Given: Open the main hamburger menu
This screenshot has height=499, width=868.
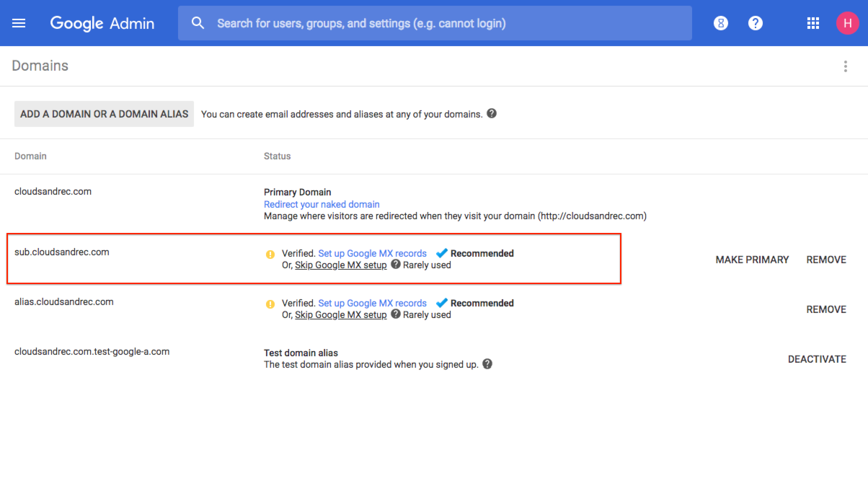Looking at the screenshot, I should [x=19, y=23].
